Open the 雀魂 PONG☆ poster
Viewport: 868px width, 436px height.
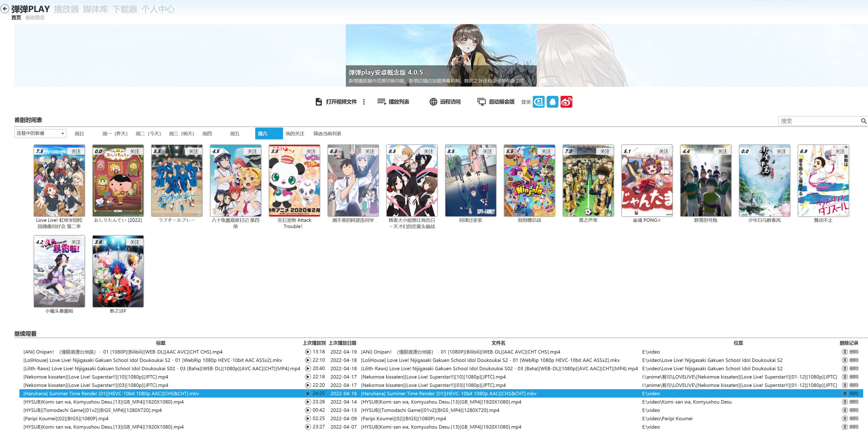click(647, 181)
